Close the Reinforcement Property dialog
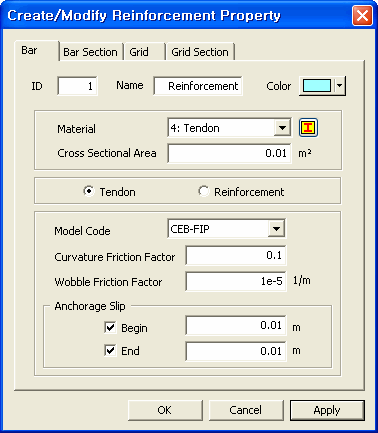This screenshot has height=433, width=378. [362, 16]
